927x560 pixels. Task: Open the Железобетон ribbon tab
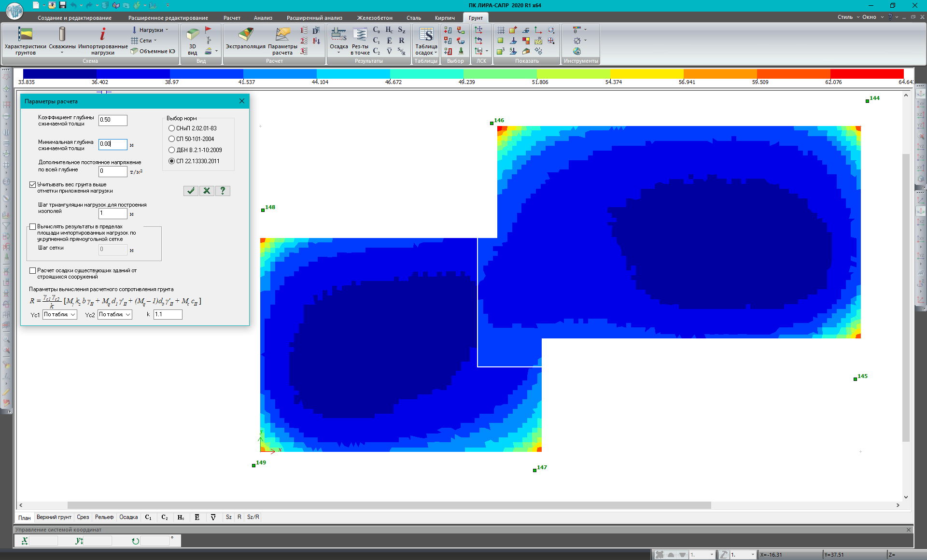(374, 18)
